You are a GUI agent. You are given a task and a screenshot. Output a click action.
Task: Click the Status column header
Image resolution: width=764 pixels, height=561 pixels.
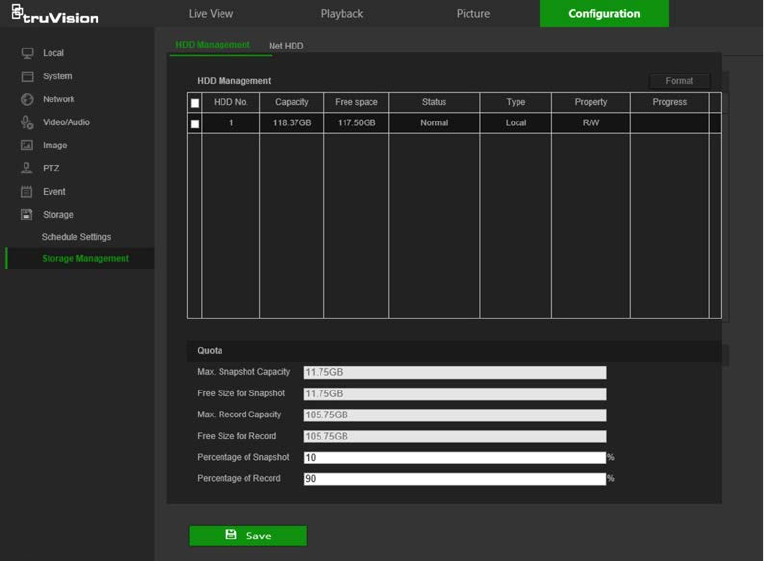point(434,102)
